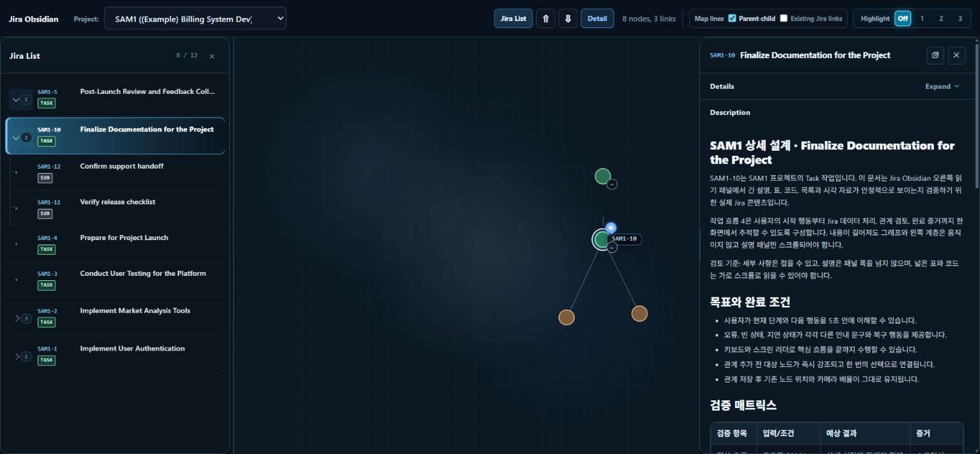Collapse SAM1-5 children chevron

point(17,100)
